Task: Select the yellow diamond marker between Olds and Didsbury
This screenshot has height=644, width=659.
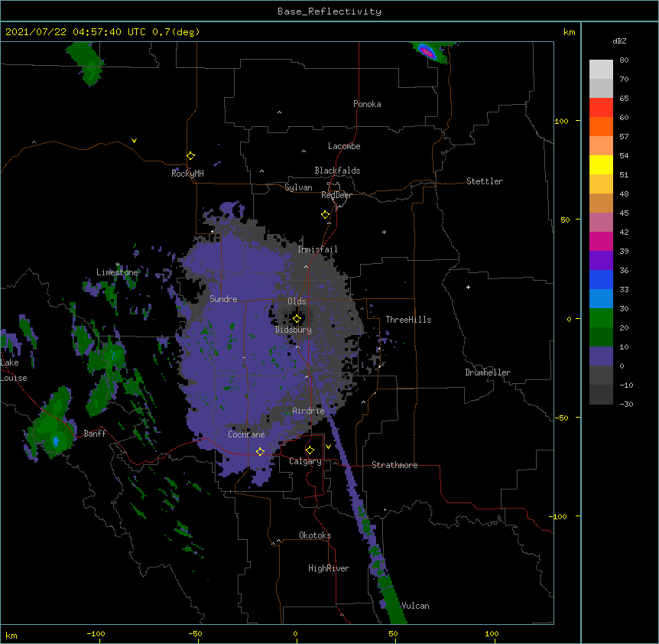Action: (x=297, y=319)
